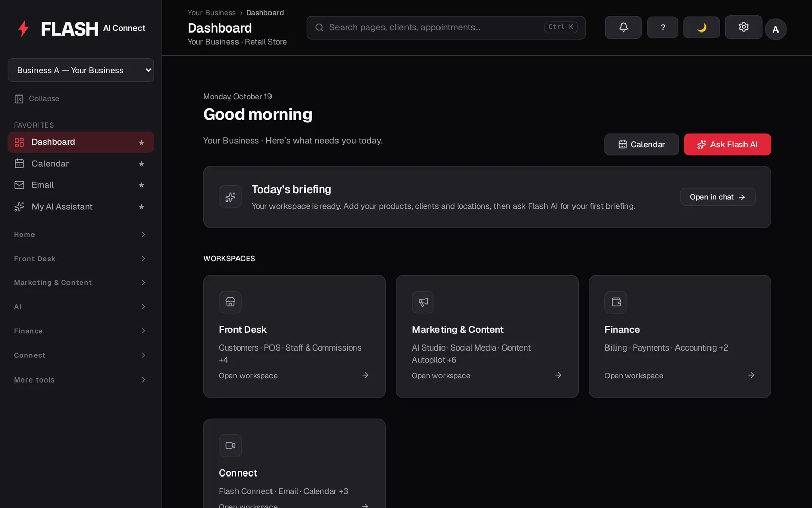Click the Finance wallet icon
The height and width of the screenshot is (508, 812).
coord(616,302)
